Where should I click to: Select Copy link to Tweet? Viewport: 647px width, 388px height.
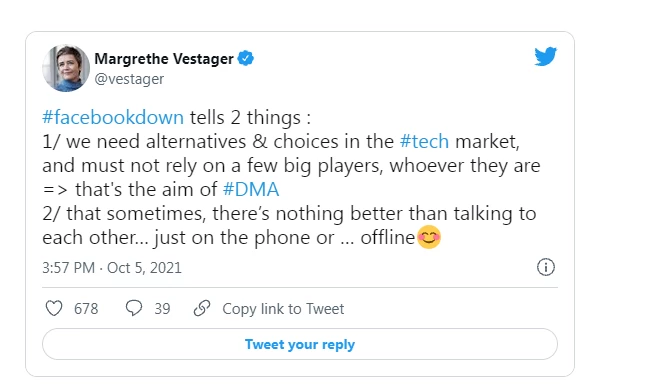283,309
